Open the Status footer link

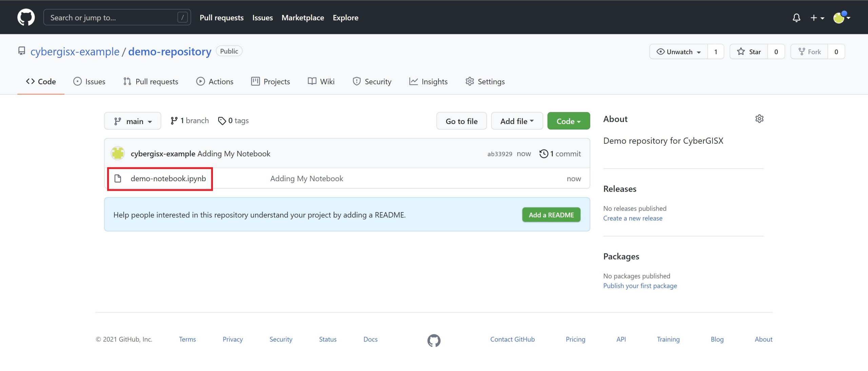(328, 339)
